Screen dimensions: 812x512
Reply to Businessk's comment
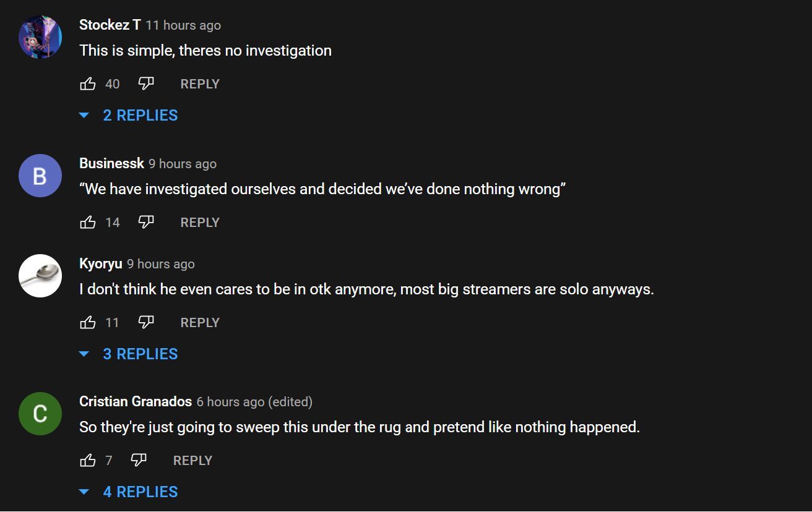coord(200,223)
